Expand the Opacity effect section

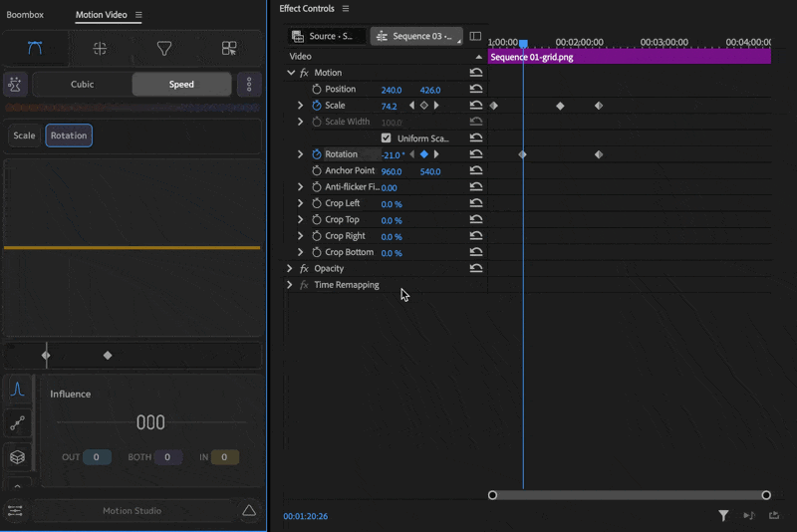pyautogui.click(x=290, y=269)
